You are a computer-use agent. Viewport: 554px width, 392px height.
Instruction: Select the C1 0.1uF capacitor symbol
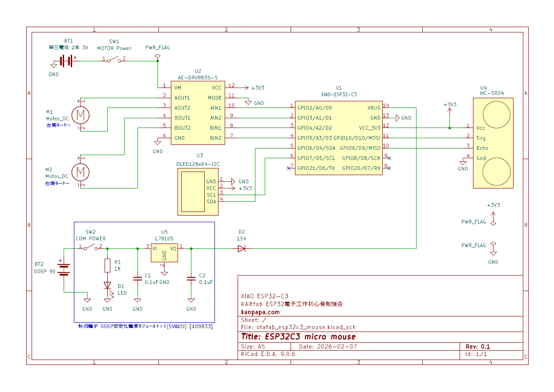click(137, 279)
